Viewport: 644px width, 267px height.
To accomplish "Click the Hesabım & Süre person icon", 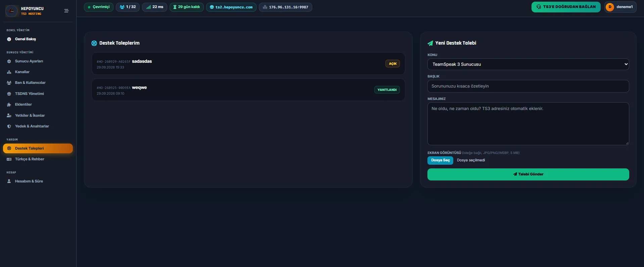I will [x=9, y=181].
